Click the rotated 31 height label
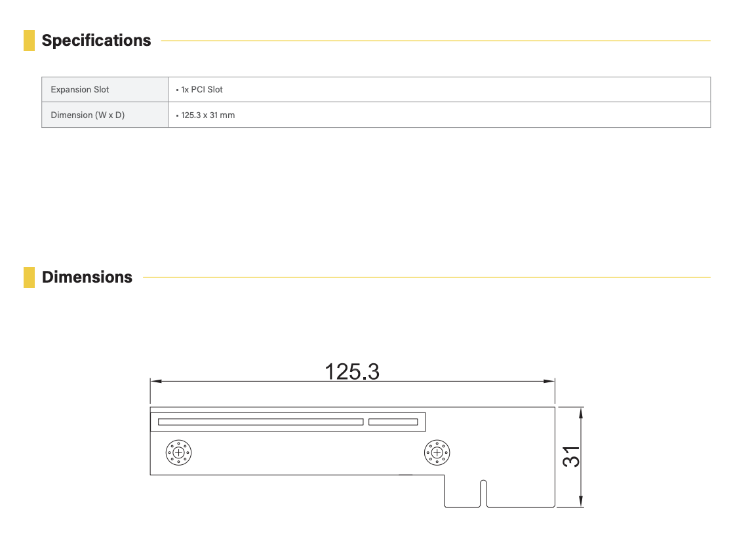 coord(572,456)
